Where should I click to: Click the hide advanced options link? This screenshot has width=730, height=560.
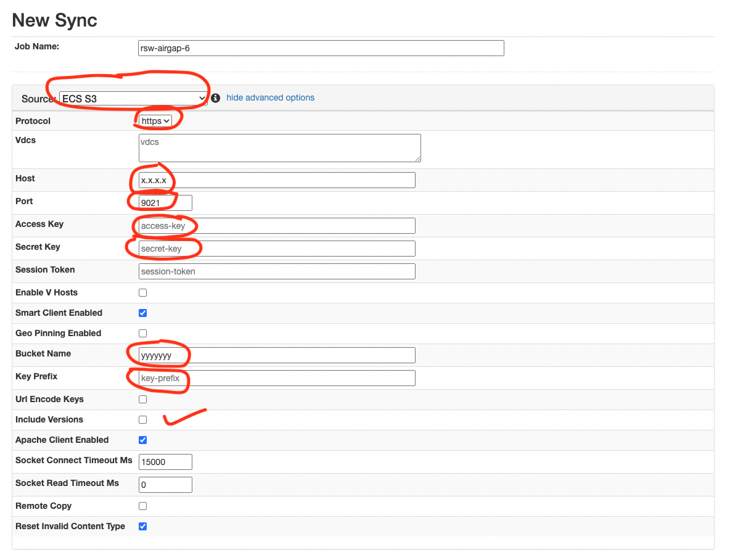click(x=270, y=97)
